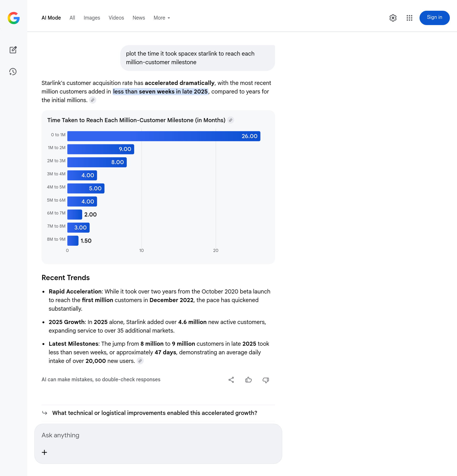Click the Sign in button
Screen dimensions: 457x476
point(434,17)
